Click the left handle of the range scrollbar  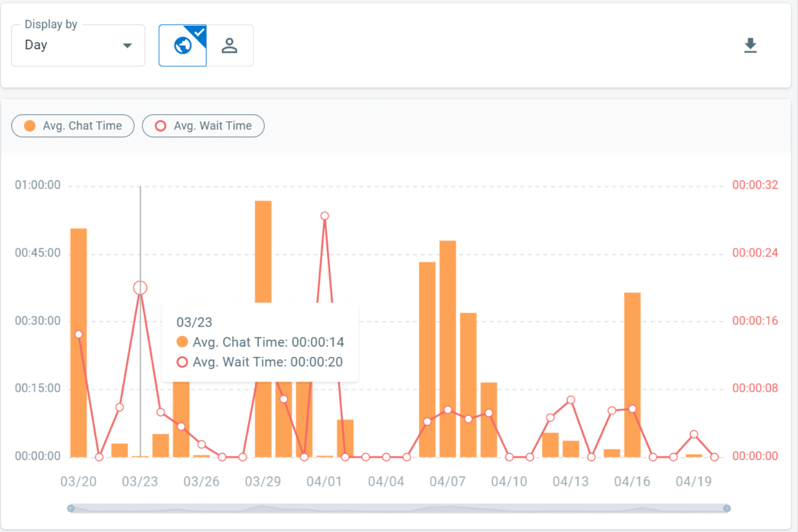[71, 507]
